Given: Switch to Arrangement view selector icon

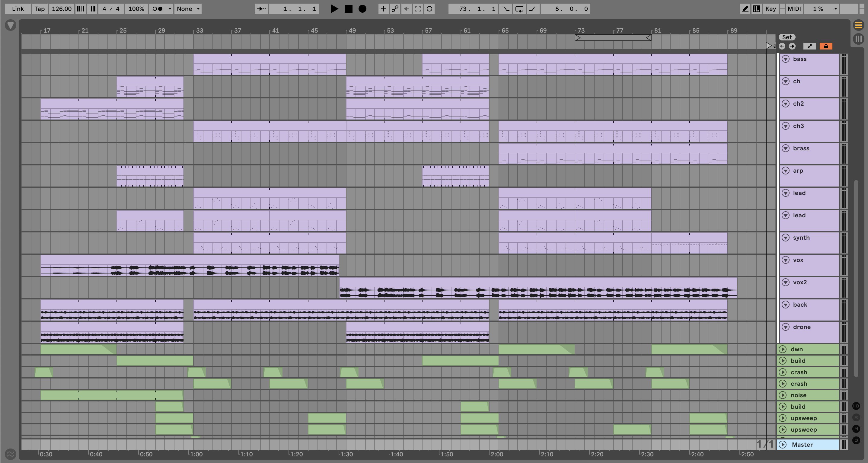Looking at the screenshot, I should (x=858, y=25).
